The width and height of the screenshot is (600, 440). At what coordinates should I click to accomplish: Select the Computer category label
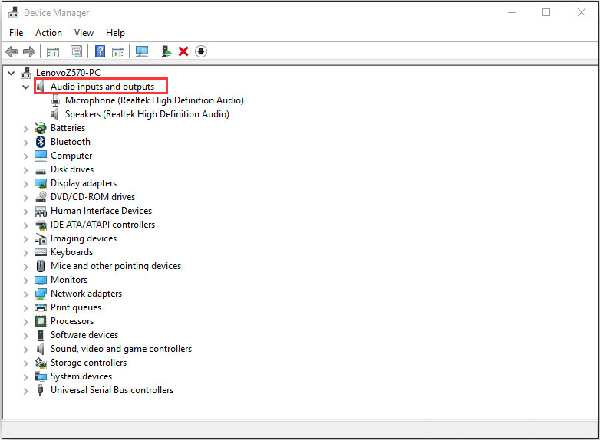point(71,156)
